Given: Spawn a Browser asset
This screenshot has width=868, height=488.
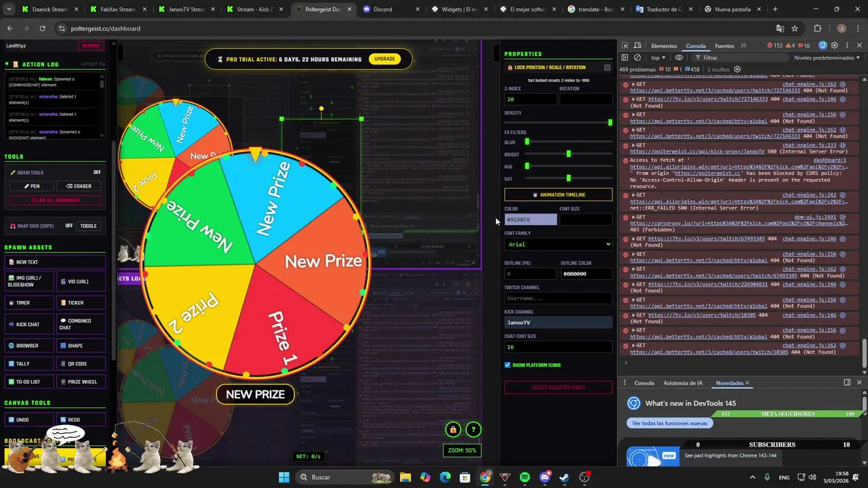Looking at the screenshot, I should (30, 346).
